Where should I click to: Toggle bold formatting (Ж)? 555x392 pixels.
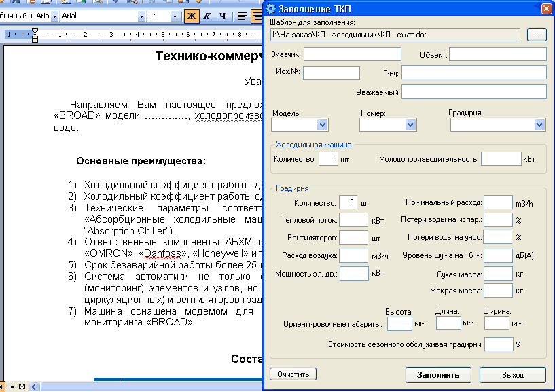tap(192, 15)
